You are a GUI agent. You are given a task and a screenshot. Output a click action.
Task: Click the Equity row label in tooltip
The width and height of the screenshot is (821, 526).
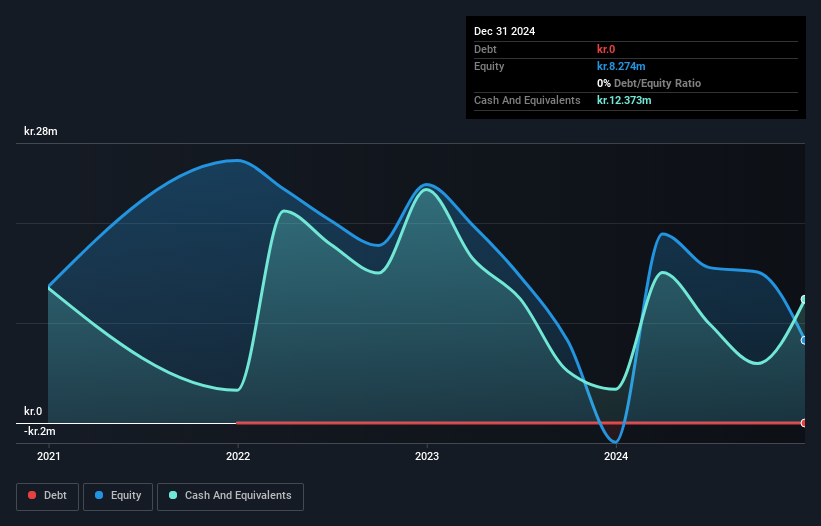pos(489,66)
